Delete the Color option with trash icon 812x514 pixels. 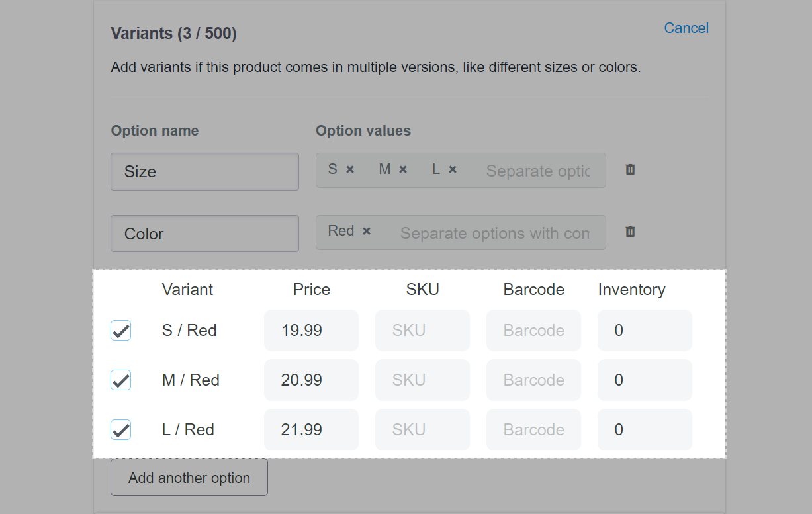pyautogui.click(x=630, y=232)
